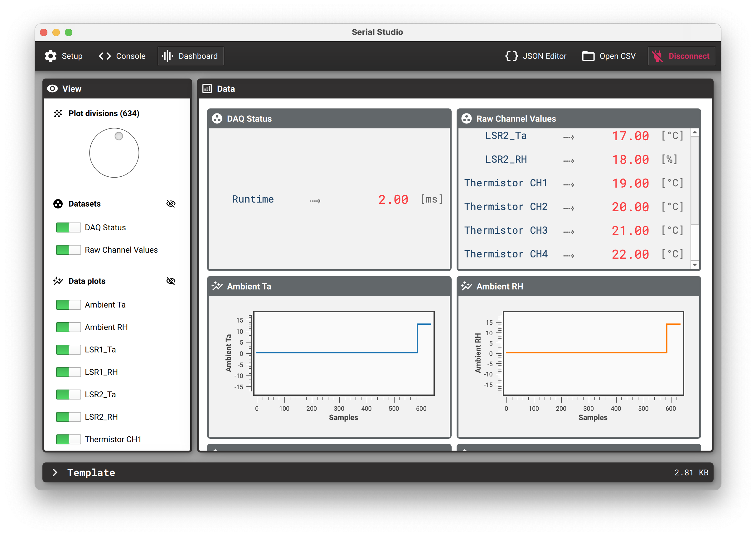This screenshot has width=756, height=536.
Task: Expand the Template chevron at the bottom
Action: (x=55, y=472)
